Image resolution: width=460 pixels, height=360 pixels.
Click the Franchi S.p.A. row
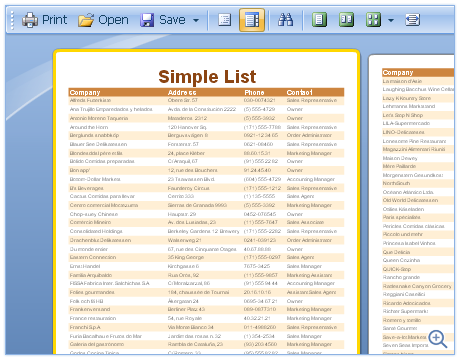tap(206, 327)
